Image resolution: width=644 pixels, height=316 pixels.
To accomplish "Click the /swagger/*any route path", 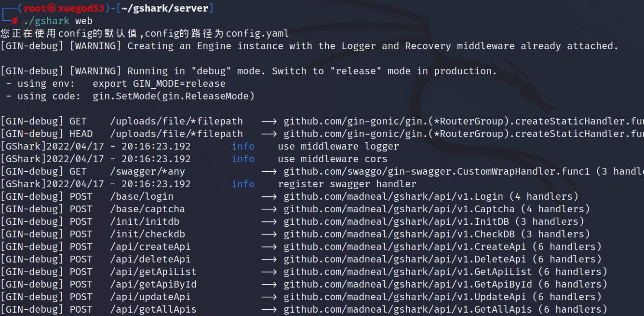I will (147, 171).
